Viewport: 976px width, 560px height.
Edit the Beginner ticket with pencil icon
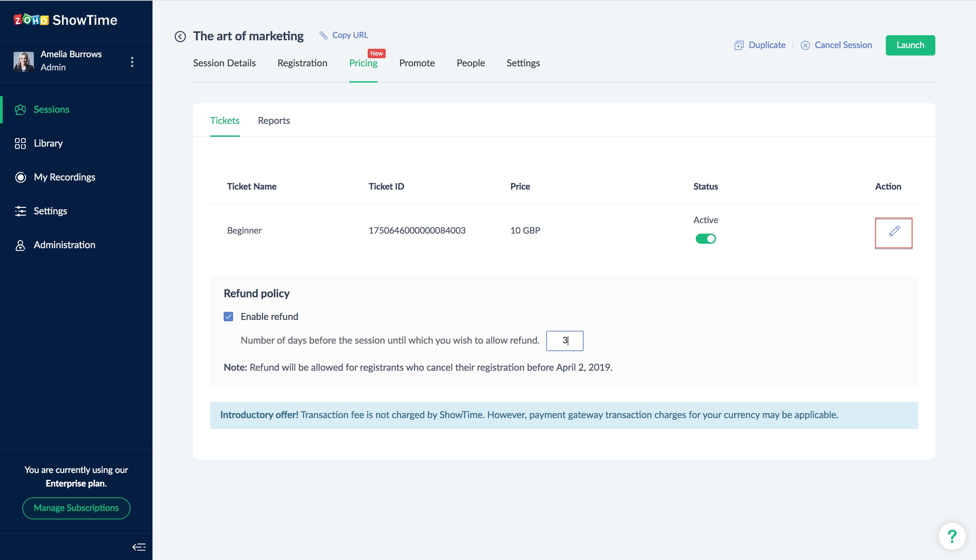[894, 232]
